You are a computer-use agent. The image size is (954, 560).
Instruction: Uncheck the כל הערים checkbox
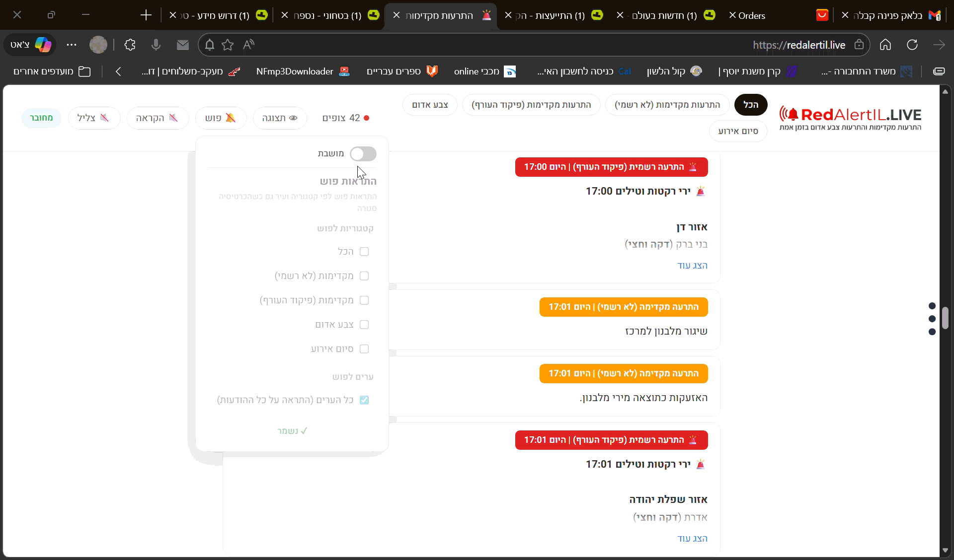tap(365, 400)
